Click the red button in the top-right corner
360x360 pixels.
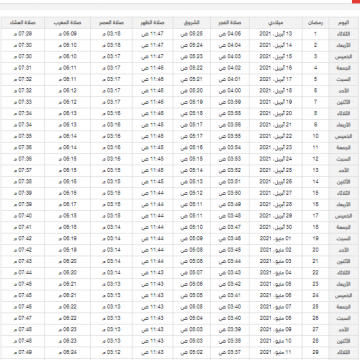(356, 1)
